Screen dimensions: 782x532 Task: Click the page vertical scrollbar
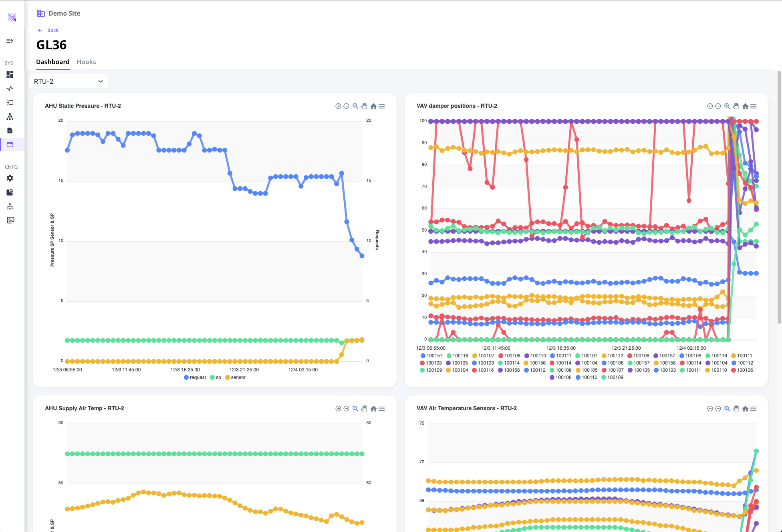(779, 197)
